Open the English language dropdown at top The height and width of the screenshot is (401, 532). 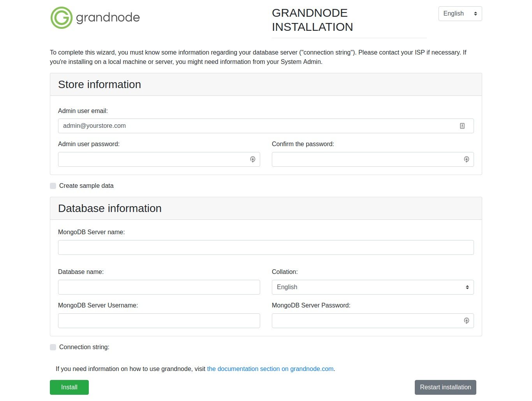click(460, 14)
